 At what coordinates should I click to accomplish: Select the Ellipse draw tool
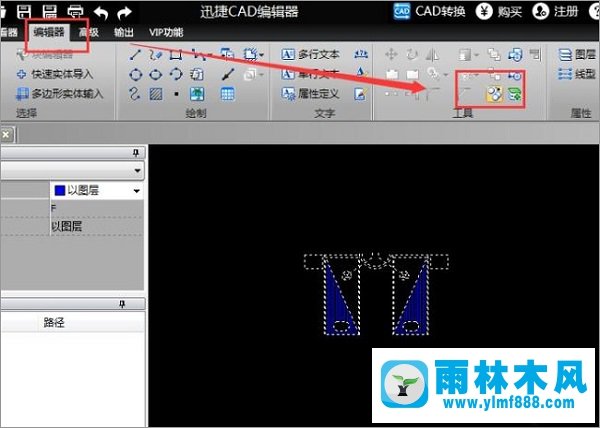pos(155,74)
